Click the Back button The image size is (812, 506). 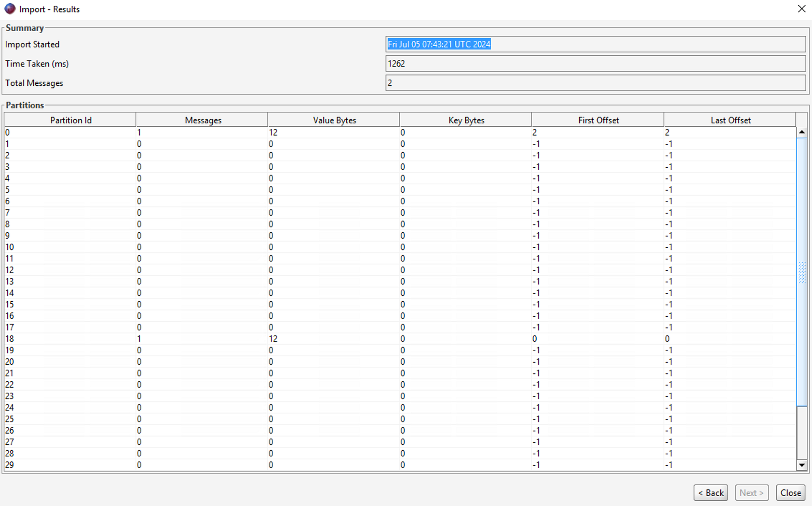pyautogui.click(x=711, y=493)
